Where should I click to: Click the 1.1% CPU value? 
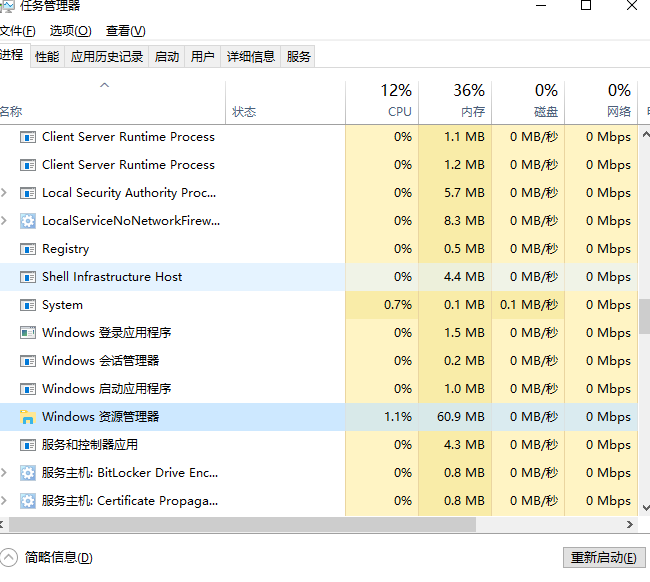coord(398,417)
